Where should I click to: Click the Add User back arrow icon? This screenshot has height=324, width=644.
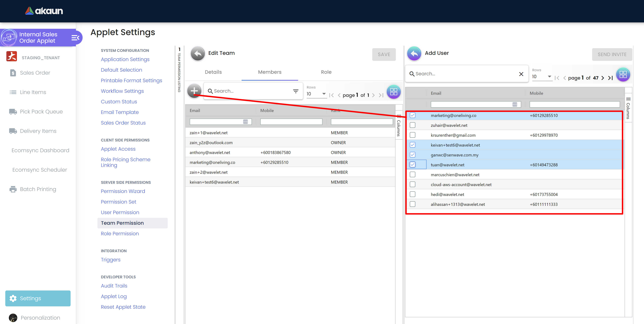(x=414, y=53)
